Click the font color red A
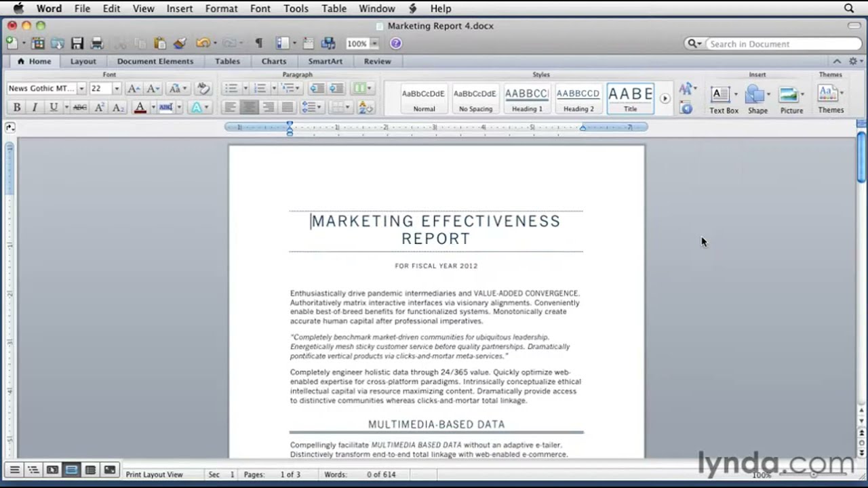868x488 pixels. pos(140,107)
